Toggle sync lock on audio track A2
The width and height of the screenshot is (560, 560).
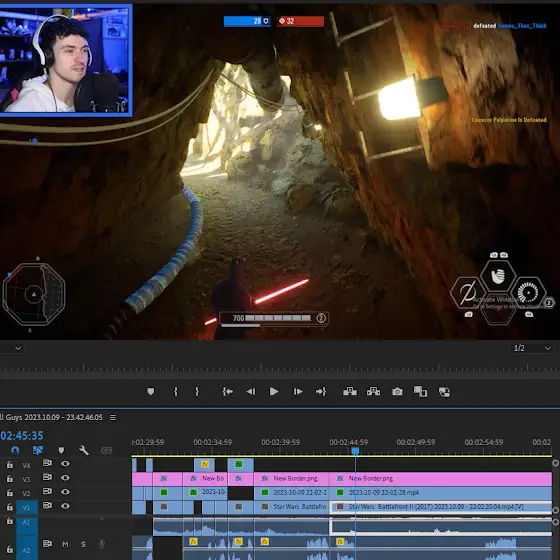pos(47,544)
